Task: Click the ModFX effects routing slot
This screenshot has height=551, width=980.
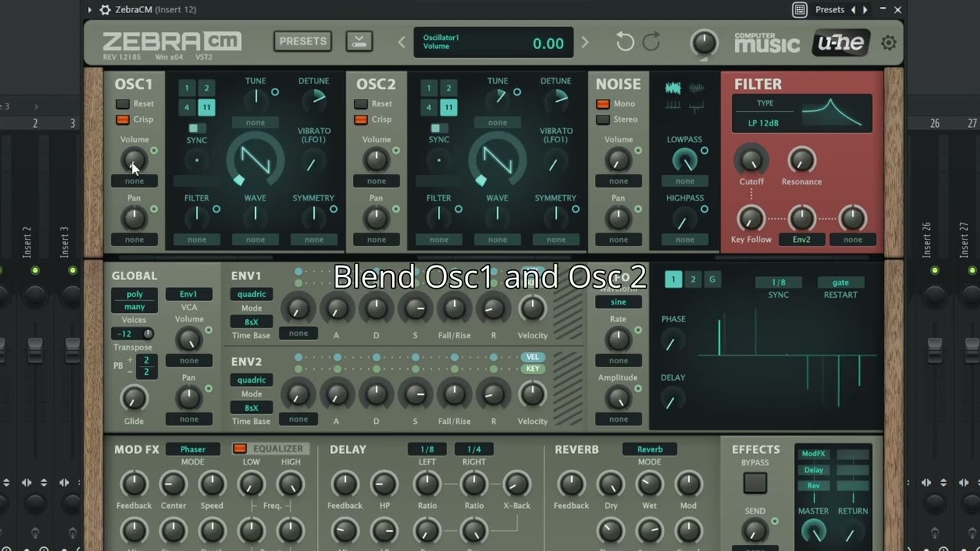Action: point(813,455)
